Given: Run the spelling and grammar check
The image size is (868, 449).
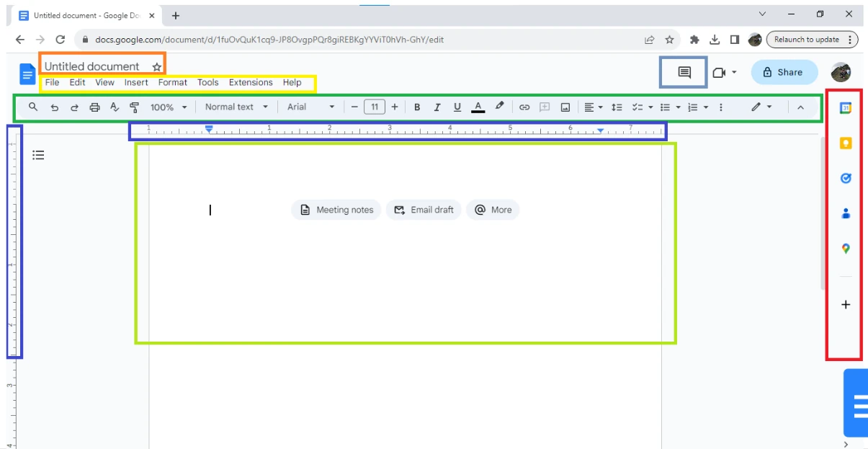Looking at the screenshot, I should click(x=115, y=107).
